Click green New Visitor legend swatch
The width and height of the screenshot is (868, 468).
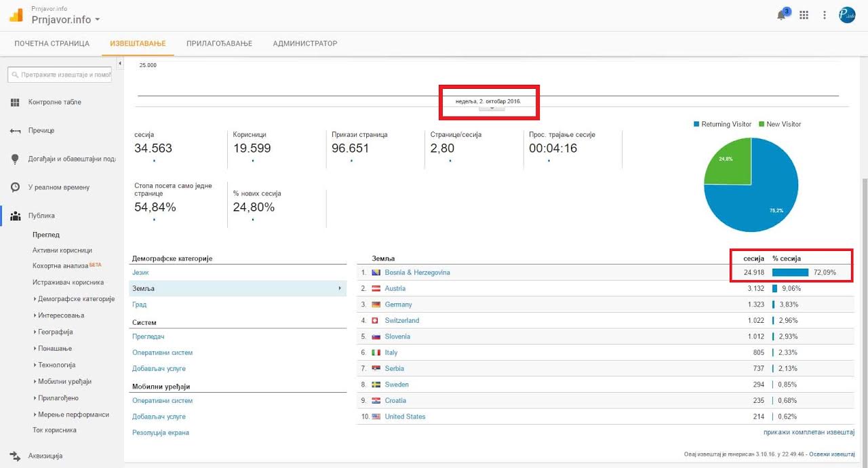pyautogui.click(x=762, y=124)
